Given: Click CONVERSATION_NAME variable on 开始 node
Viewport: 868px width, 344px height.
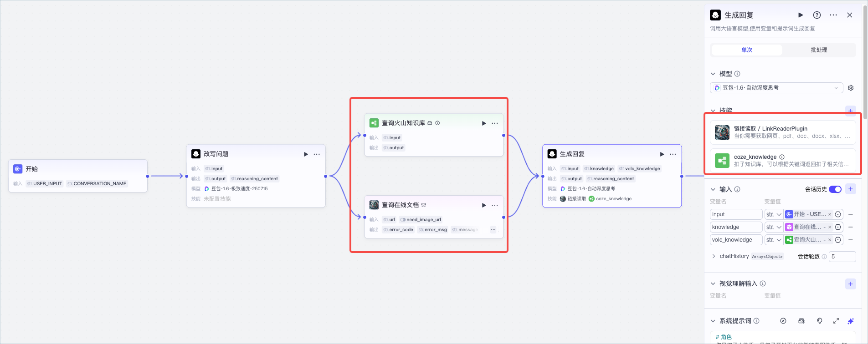Looking at the screenshot, I should pos(97,184).
